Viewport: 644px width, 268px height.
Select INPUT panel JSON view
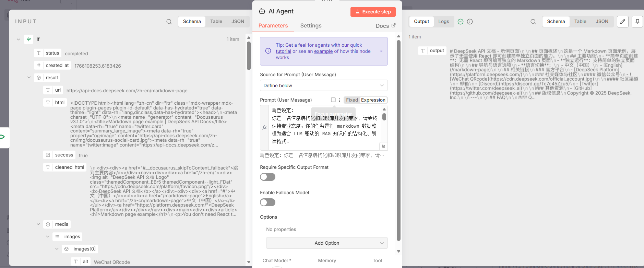pyautogui.click(x=238, y=21)
